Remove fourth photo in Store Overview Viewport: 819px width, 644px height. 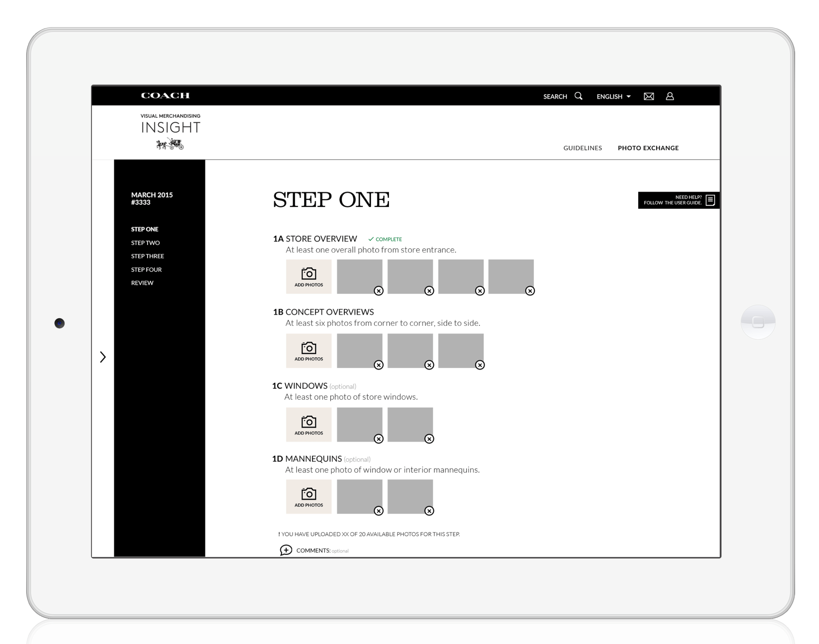530,291
